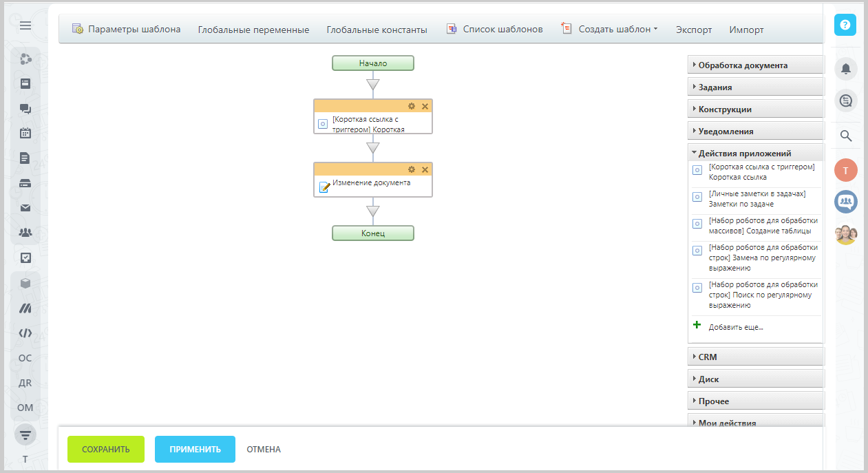Select the Короткая ссылка с триггером activity text

point(368,124)
